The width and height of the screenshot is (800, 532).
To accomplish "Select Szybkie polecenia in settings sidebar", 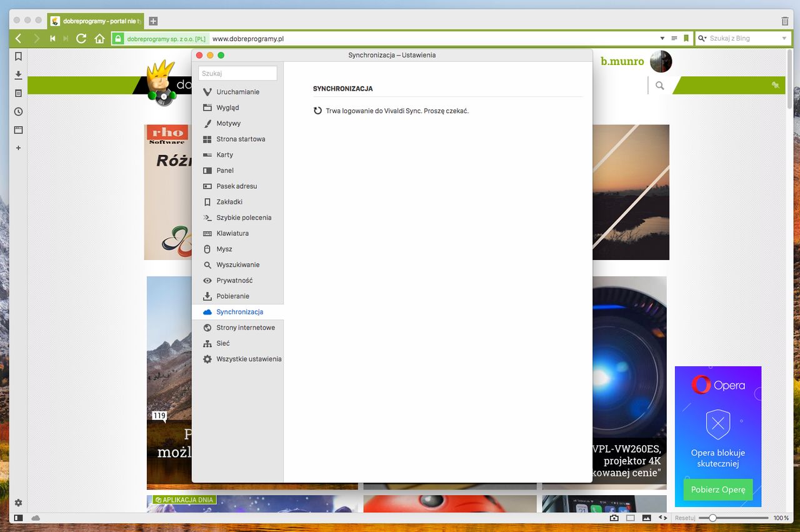I will (237, 218).
